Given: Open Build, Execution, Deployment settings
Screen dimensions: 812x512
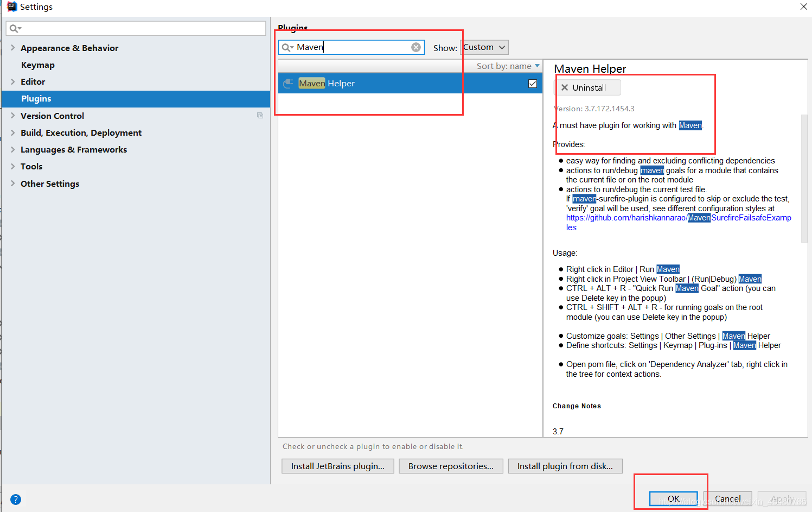Looking at the screenshot, I should pos(81,132).
